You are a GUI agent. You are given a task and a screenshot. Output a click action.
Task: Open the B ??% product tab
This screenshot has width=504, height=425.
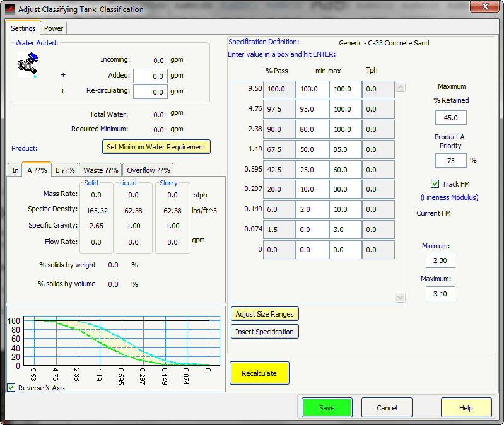pos(65,170)
